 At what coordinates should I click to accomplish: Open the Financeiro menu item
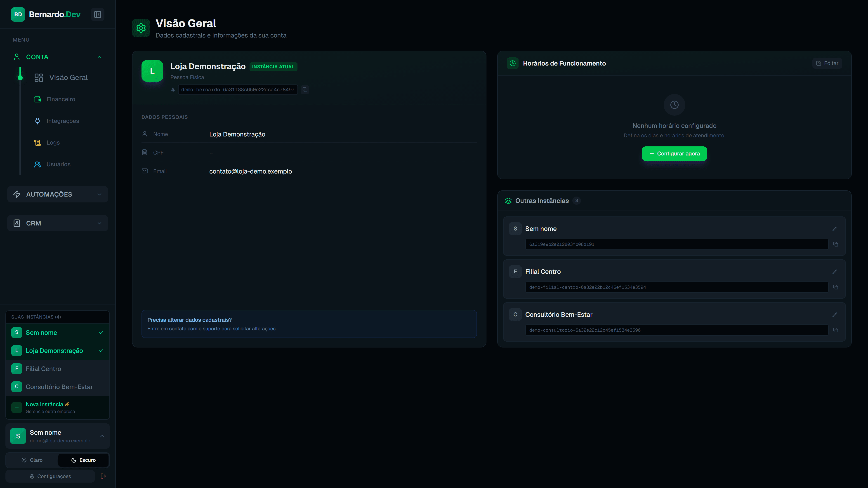[61, 99]
